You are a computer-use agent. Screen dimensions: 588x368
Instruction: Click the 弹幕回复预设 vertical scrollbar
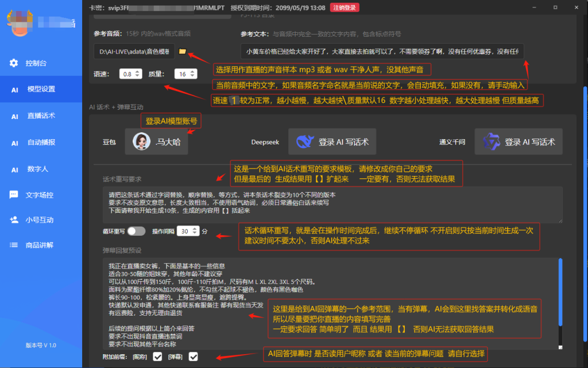pos(560,292)
